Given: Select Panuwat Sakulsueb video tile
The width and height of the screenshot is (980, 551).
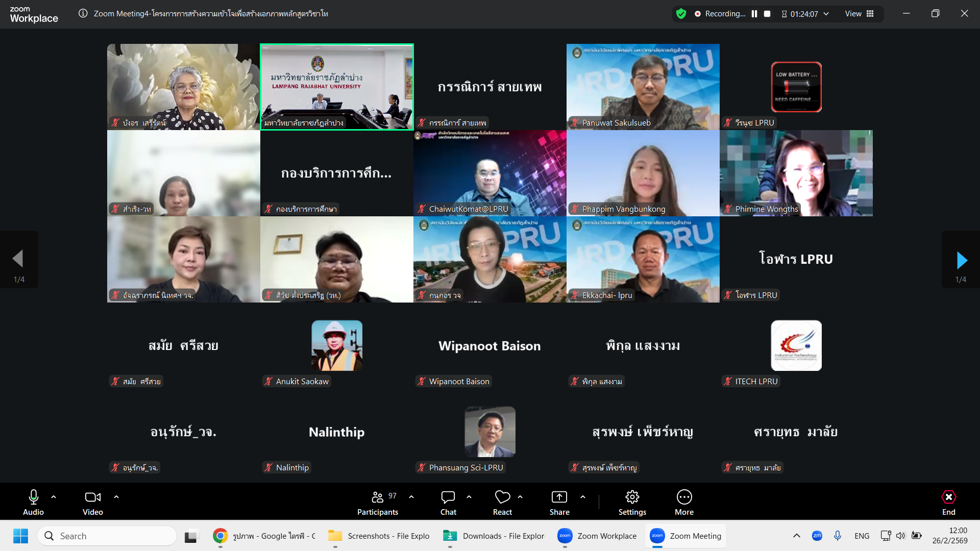Looking at the screenshot, I should tap(643, 86).
